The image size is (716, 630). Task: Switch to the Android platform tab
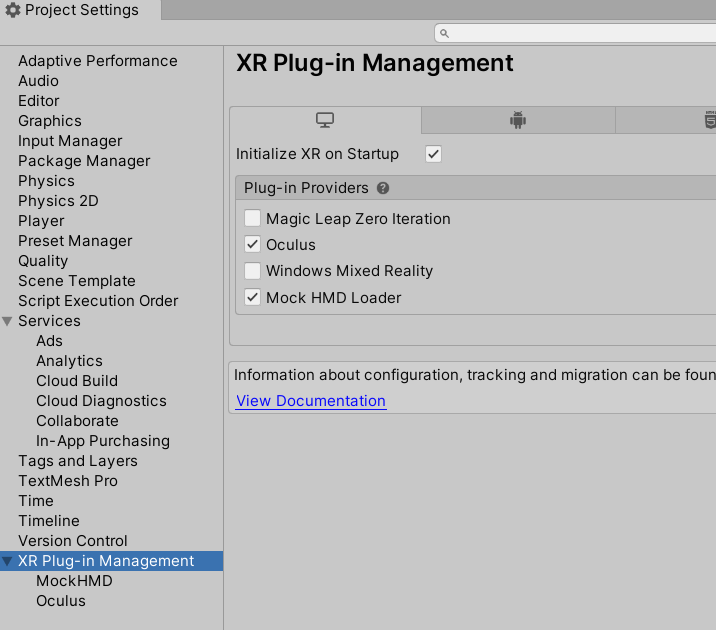tap(518, 120)
